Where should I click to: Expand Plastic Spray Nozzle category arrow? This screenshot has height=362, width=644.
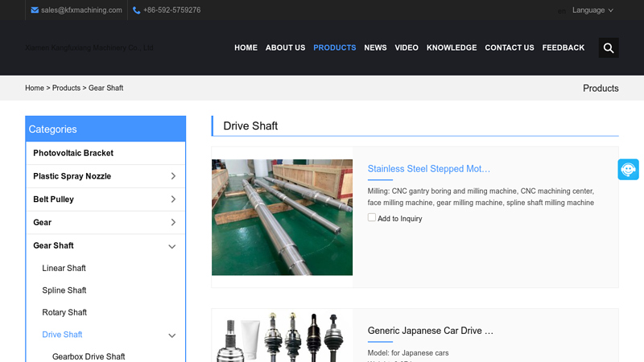[173, 176]
